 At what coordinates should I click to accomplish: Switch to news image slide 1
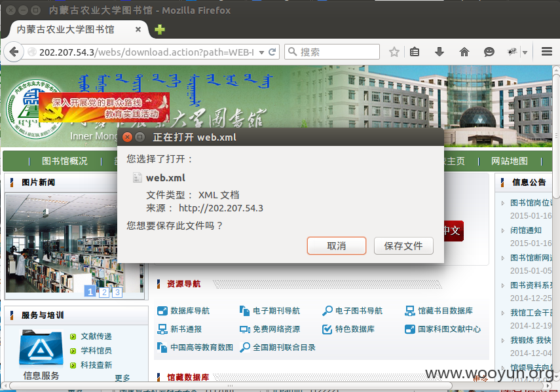click(x=90, y=292)
